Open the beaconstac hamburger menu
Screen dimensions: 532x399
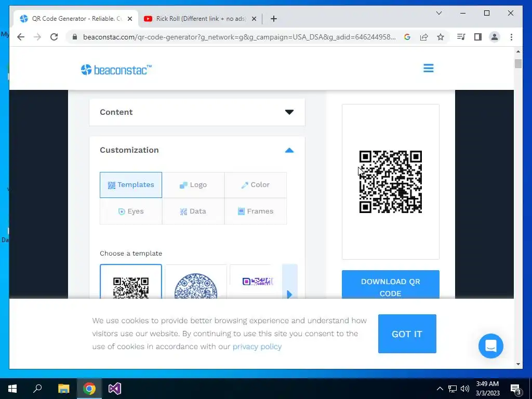point(428,68)
